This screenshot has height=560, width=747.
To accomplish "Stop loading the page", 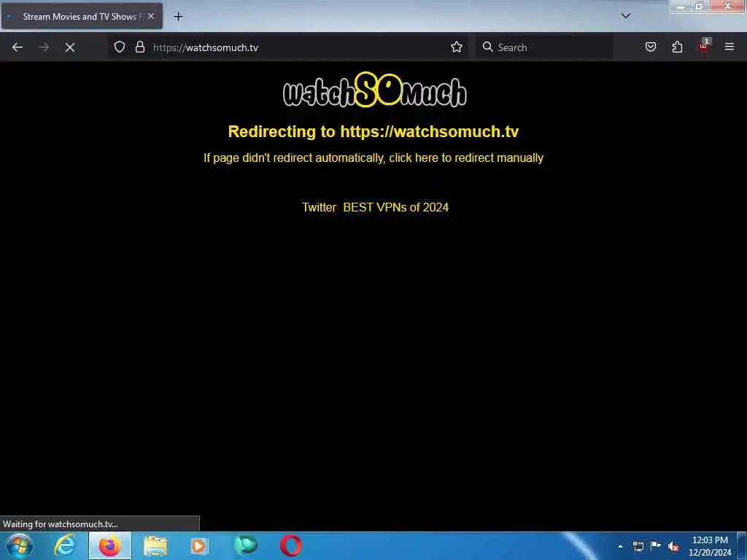I will (70, 47).
